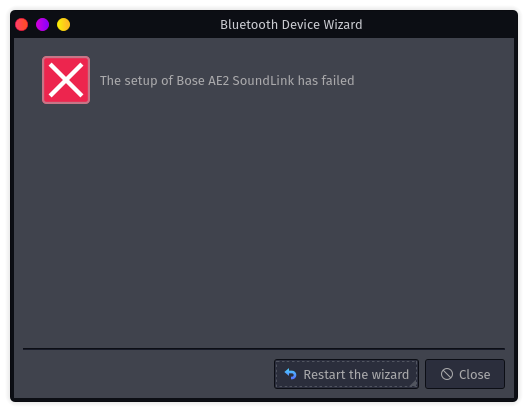Restart the wizard

(346, 374)
